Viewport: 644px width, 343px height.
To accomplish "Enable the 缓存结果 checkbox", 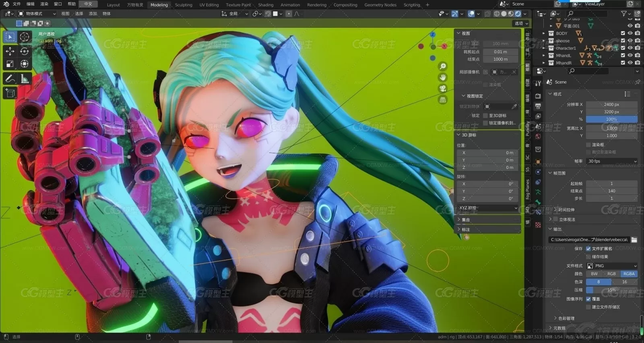I will pos(588,257).
